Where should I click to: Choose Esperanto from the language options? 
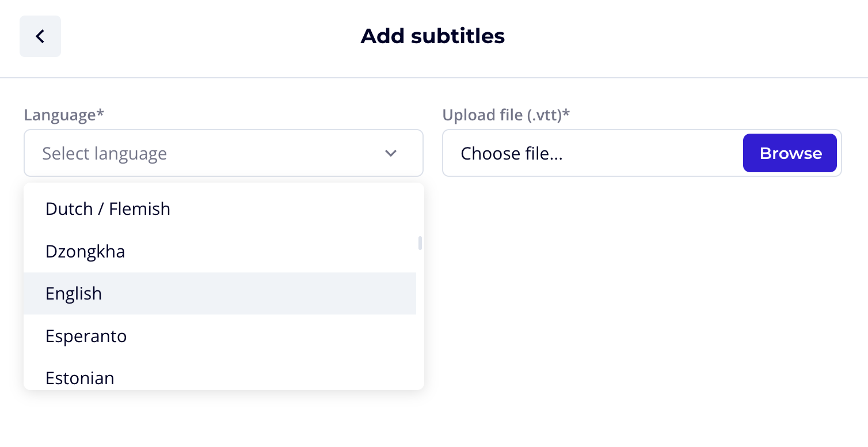[86, 336]
